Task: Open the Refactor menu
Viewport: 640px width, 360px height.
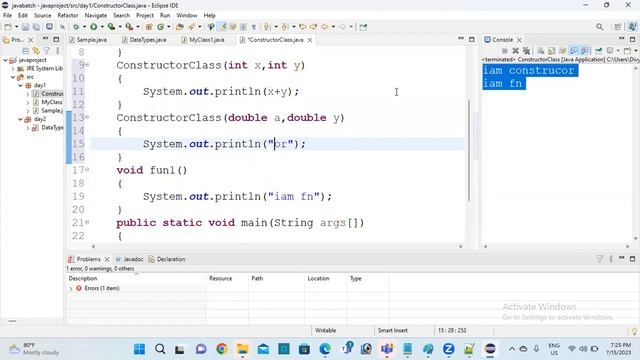Action: click(68, 16)
